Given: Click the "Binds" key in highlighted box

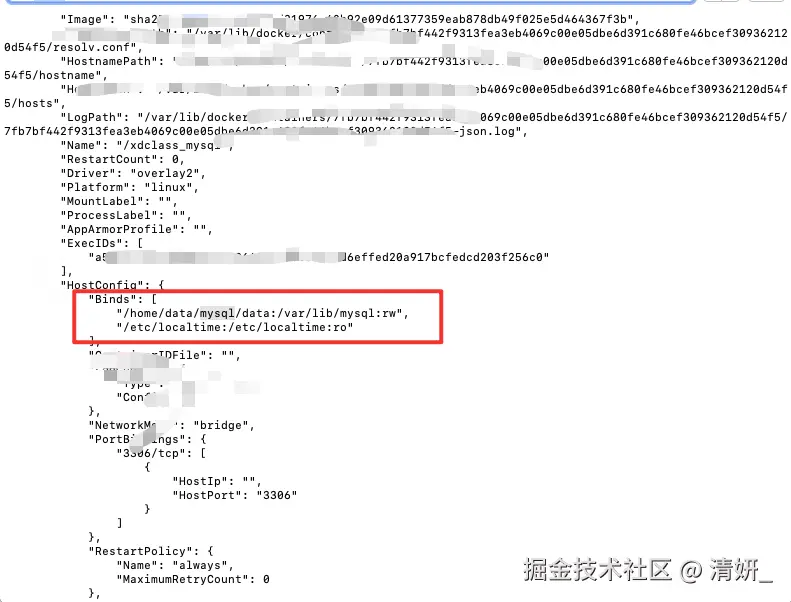Looking at the screenshot, I should coord(109,299).
